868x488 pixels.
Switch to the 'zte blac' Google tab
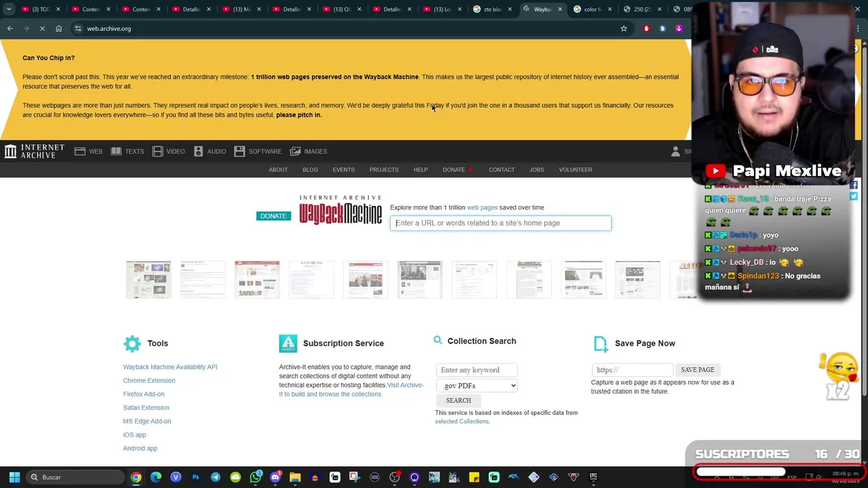[x=492, y=9]
